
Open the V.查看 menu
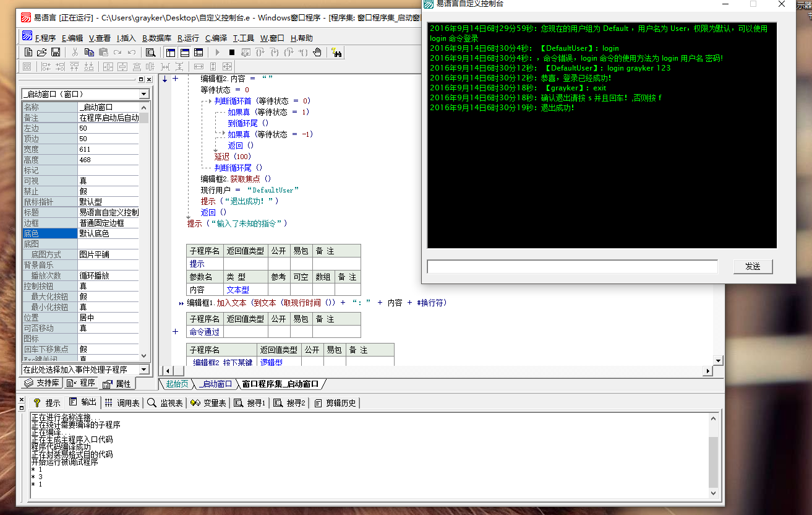click(x=100, y=38)
